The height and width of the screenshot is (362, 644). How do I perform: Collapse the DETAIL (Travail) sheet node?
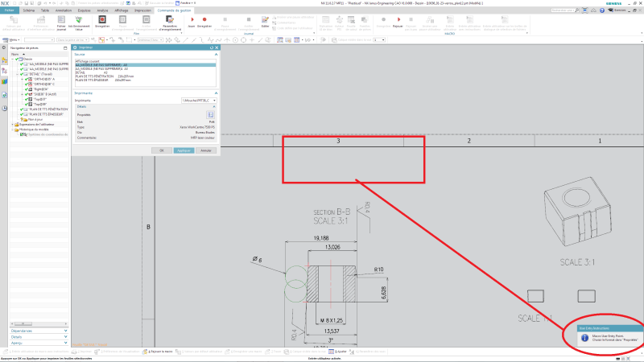pyautogui.click(x=18, y=74)
